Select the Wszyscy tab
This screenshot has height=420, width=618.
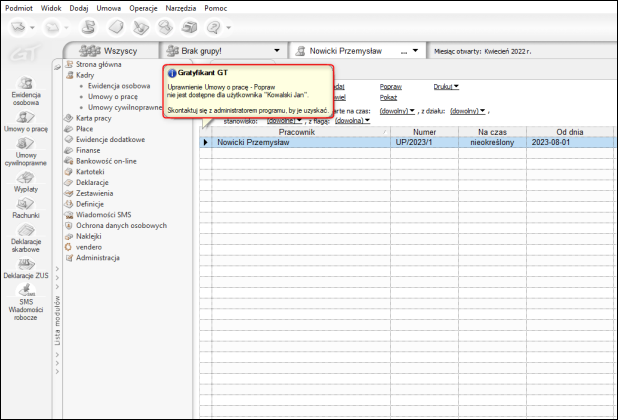pyautogui.click(x=112, y=51)
